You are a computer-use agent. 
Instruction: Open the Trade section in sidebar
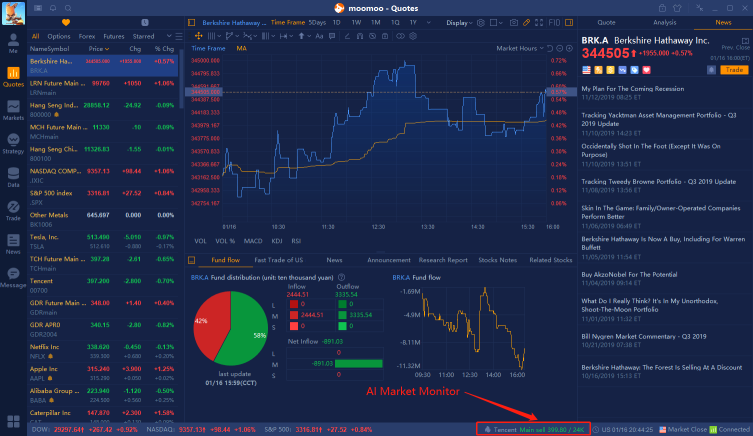tap(13, 211)
